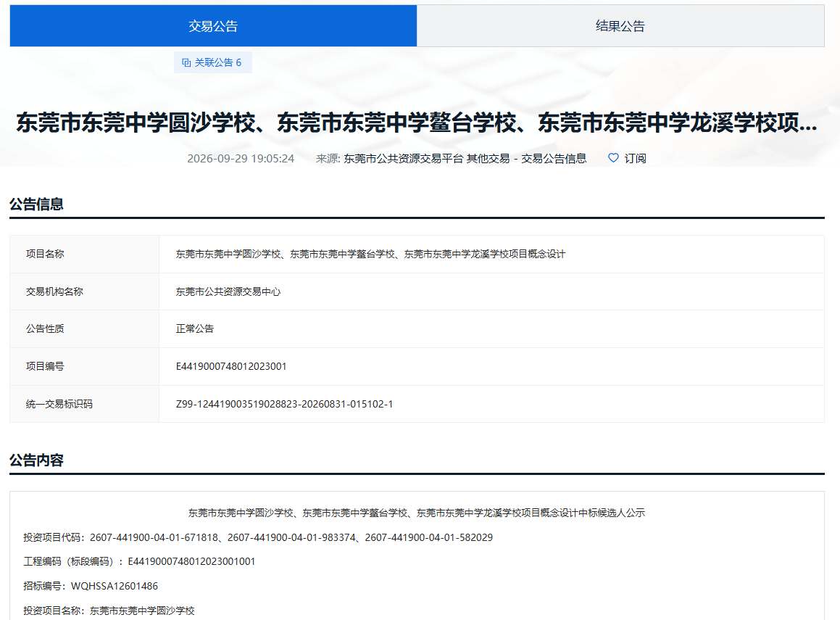Select the 项目名称 value text
Image resolution: width=840 pixels, height=620 pixels.
pos(370,254)
